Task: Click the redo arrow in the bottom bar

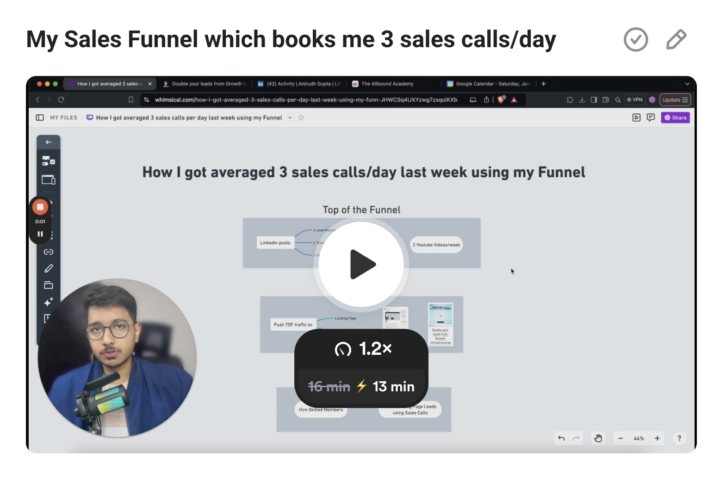Action: click(x=576, y=438)
